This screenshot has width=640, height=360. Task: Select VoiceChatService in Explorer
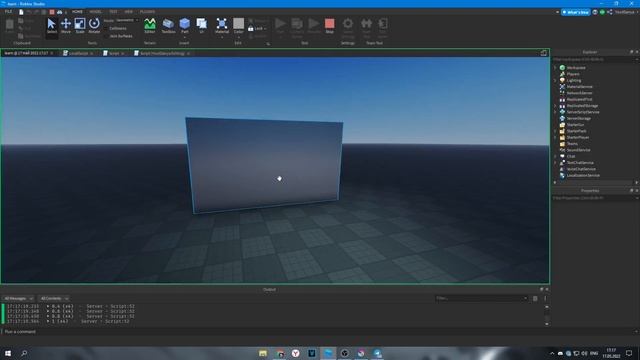pos(581,169)
